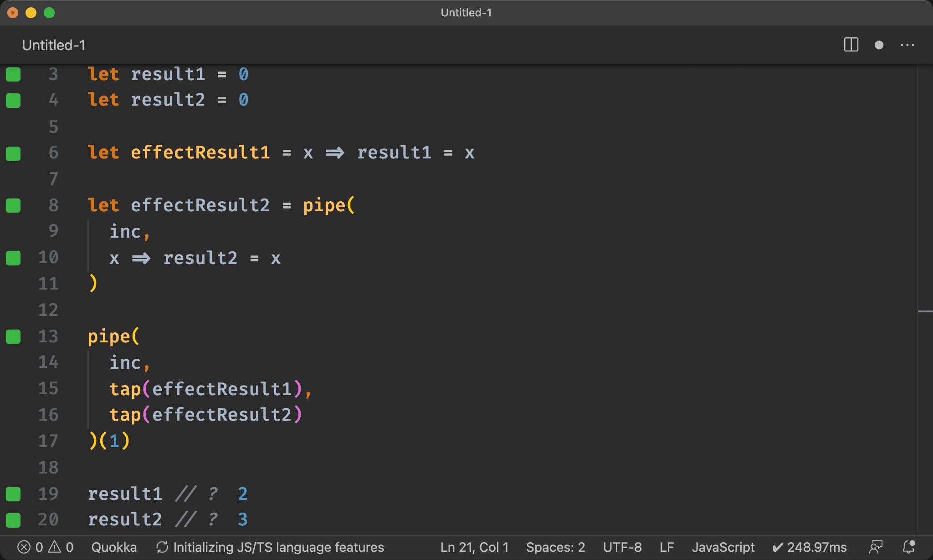Click line number 12 in gutter
The width and height of the screenshot is (933, 560).
pos(48,310)
